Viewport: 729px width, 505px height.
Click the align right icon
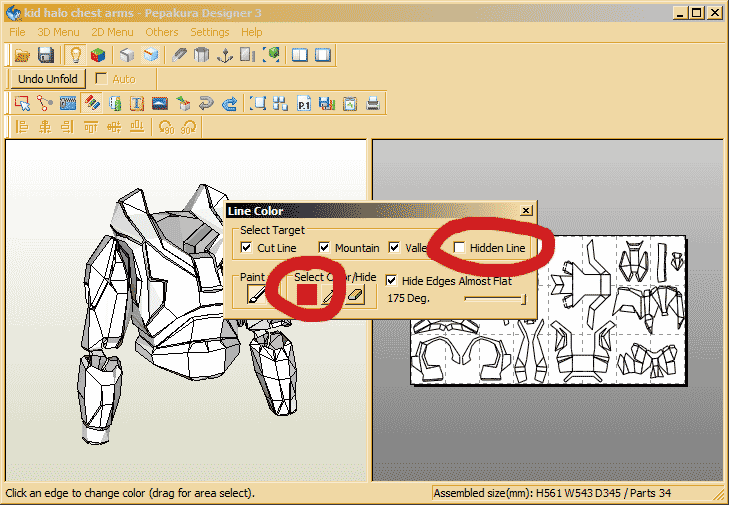click(x=68, y=126)
